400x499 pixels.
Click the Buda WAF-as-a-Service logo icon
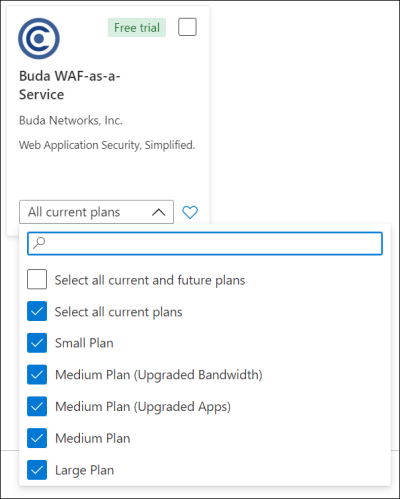coord(39,39)
